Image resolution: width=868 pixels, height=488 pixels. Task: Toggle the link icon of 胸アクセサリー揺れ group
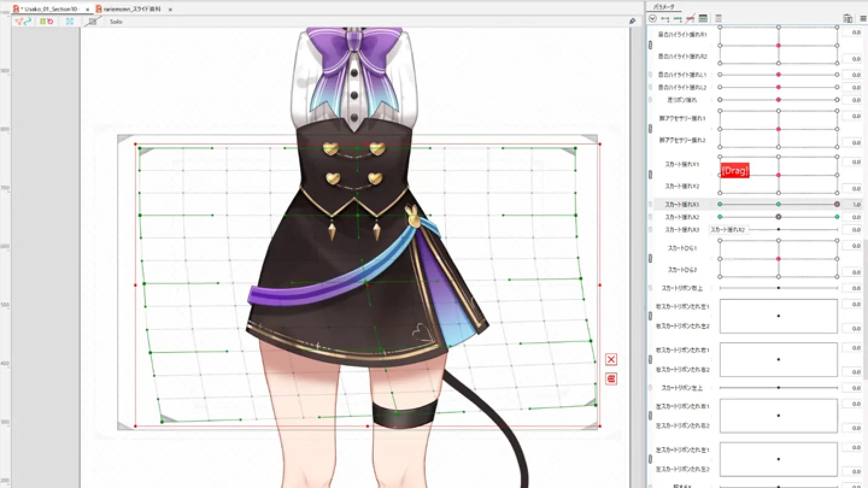tap(650, 129)
